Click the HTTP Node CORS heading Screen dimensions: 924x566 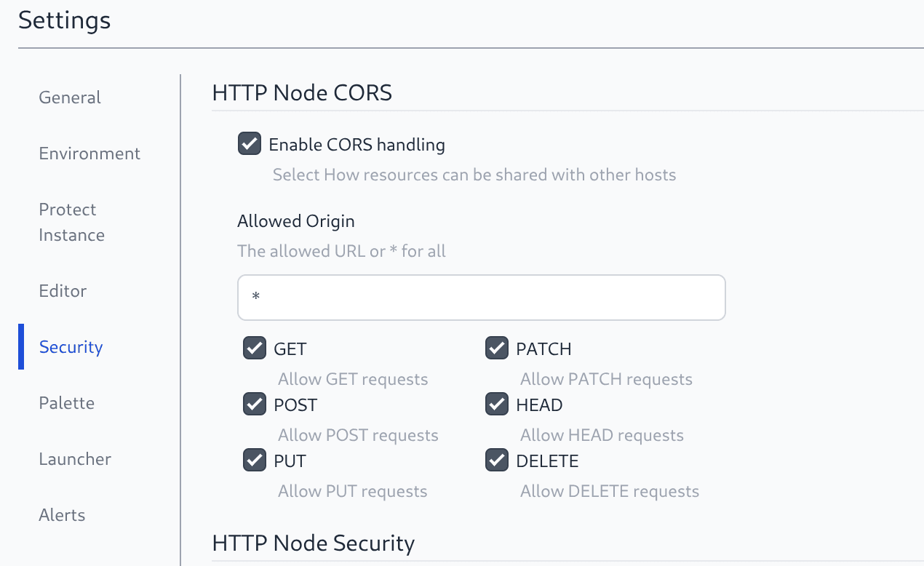point(302,92)
